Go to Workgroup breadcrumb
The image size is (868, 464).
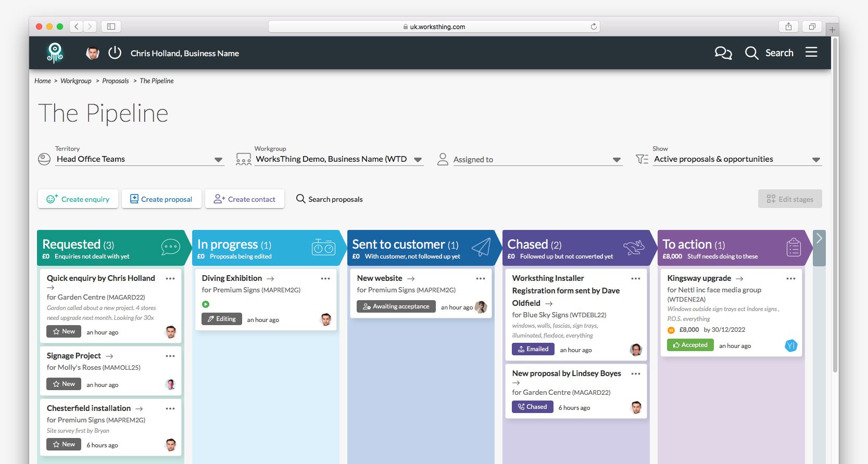point(76,81)
